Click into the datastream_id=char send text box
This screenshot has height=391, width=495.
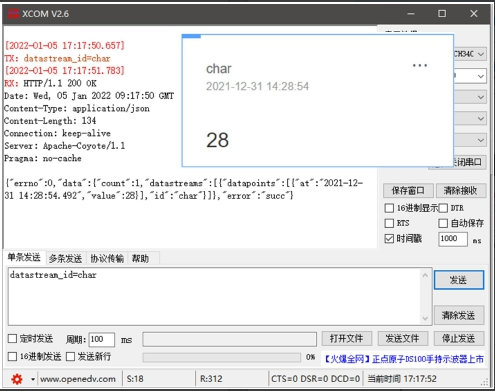(214, 296)
